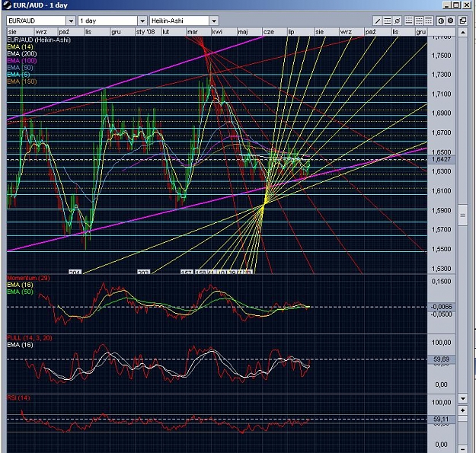This screenshot has height=453, width=476.
Task: Click the app icon in title bar
Action: click(x=7, y=5)
